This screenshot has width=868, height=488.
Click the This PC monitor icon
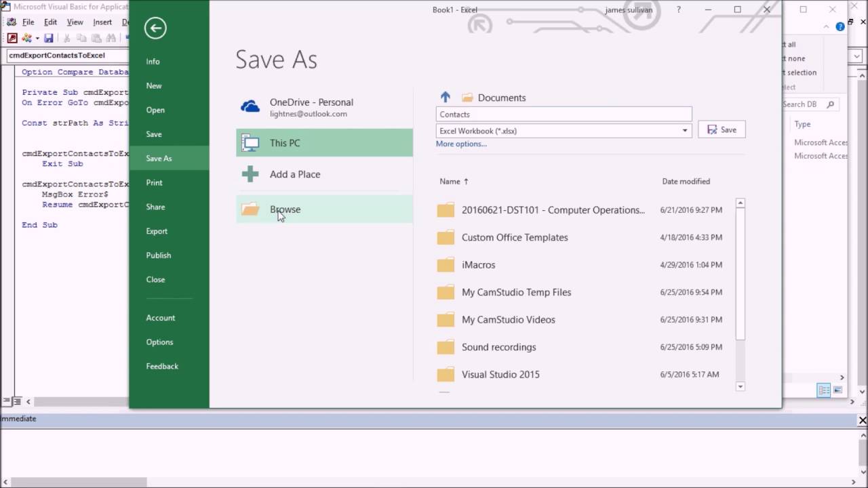click(250, 143)
